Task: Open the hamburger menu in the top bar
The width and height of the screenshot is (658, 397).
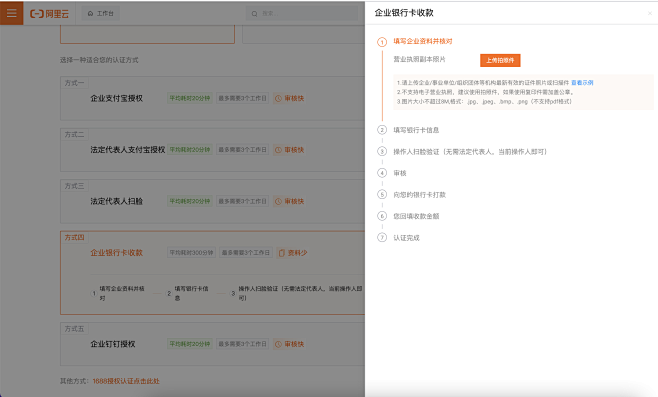Action: tap(12, 13)
